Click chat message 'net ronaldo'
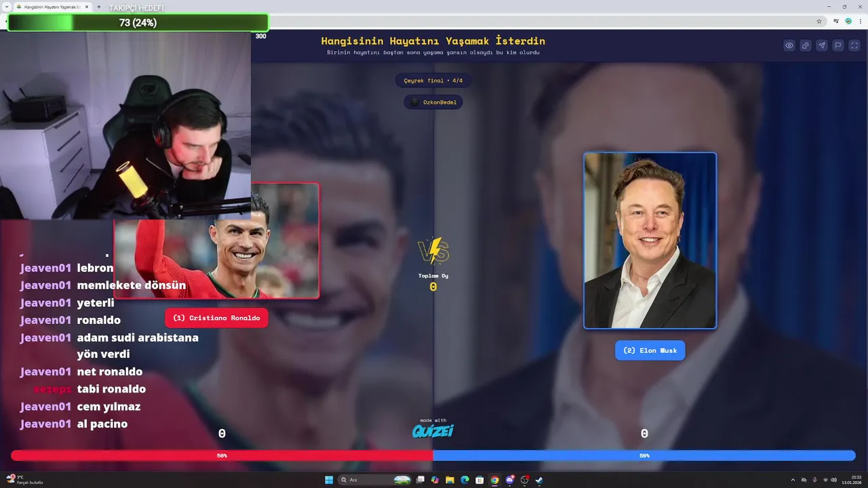868x488 pixels. pos(110,371)
